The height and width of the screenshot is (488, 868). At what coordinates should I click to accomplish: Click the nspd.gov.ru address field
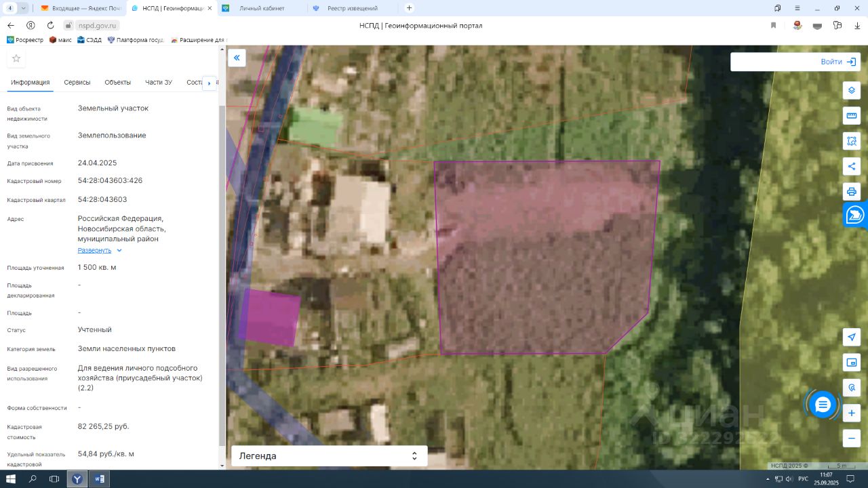[98, 25]
